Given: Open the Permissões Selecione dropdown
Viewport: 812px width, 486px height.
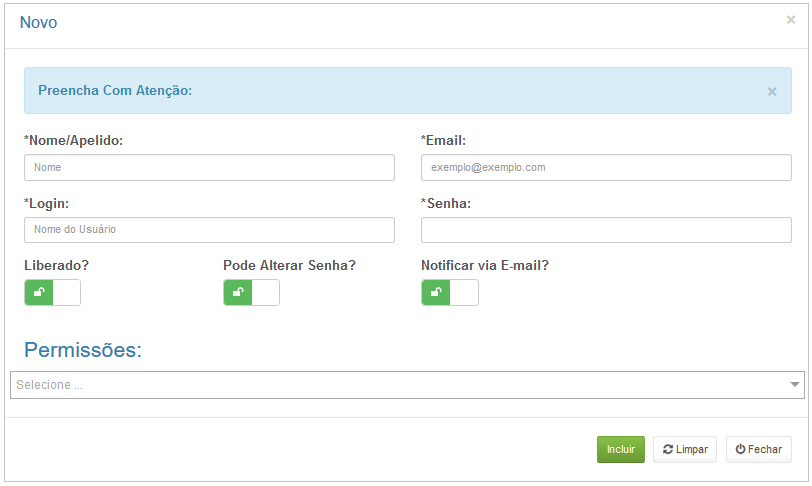Looking at the screenshot, I should coord(407,385).
